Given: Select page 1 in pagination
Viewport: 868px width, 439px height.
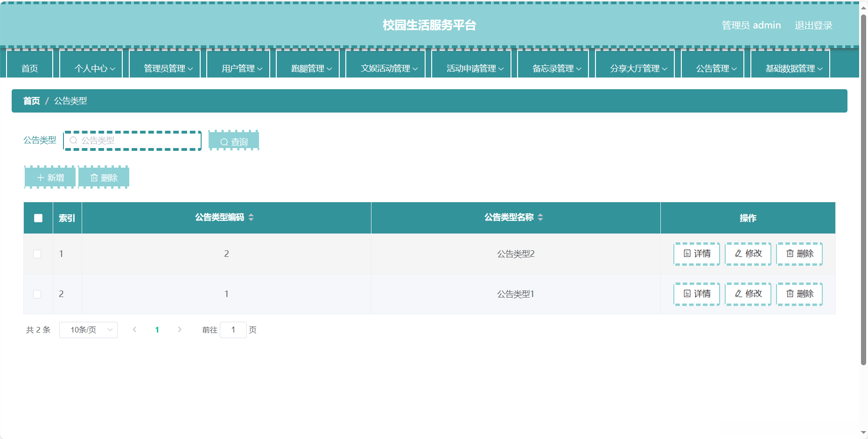Looking at the screenshot, I should point(157,330).
